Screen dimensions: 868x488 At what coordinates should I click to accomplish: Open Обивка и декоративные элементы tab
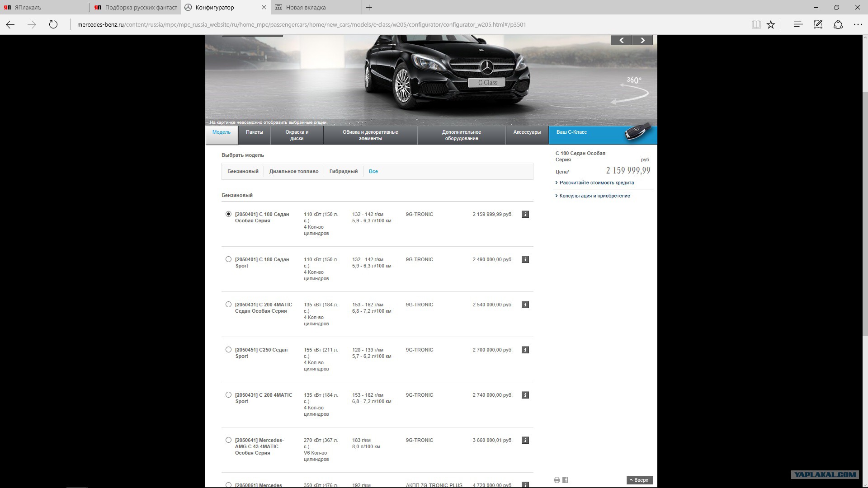tap(370, 135)
